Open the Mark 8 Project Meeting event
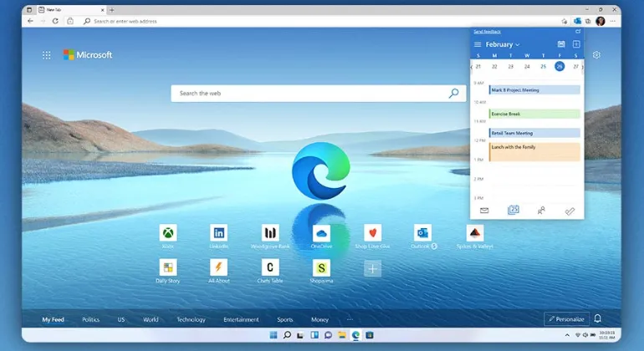Image resolution: width=644 pixels, height=351 pixels. [534, 90]
